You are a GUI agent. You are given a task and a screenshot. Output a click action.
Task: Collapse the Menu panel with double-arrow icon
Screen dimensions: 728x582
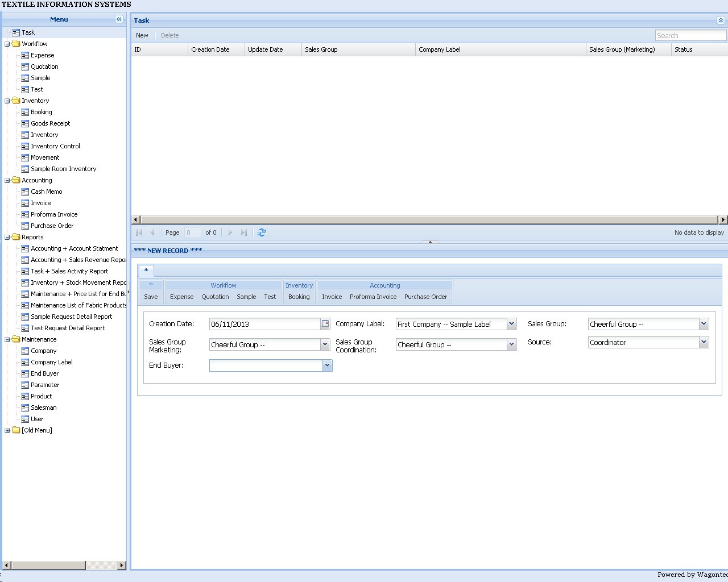coord(119,19)
